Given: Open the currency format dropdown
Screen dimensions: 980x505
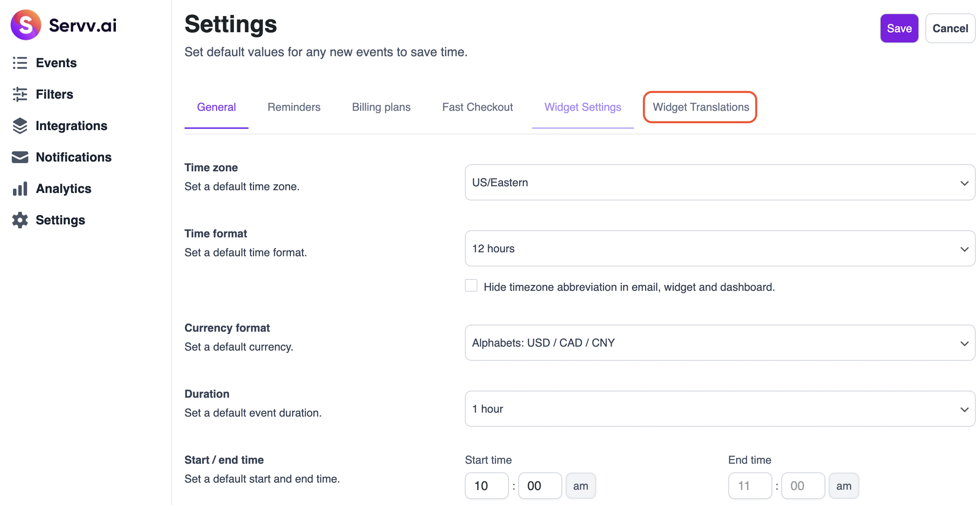Looking at the screenshot, I should (720, 343).
